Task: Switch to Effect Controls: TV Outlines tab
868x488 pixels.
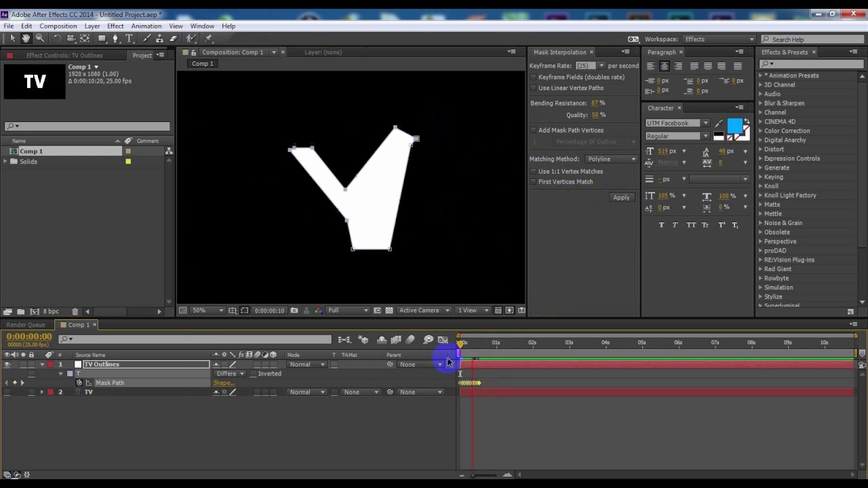Action: click(64, 56)
